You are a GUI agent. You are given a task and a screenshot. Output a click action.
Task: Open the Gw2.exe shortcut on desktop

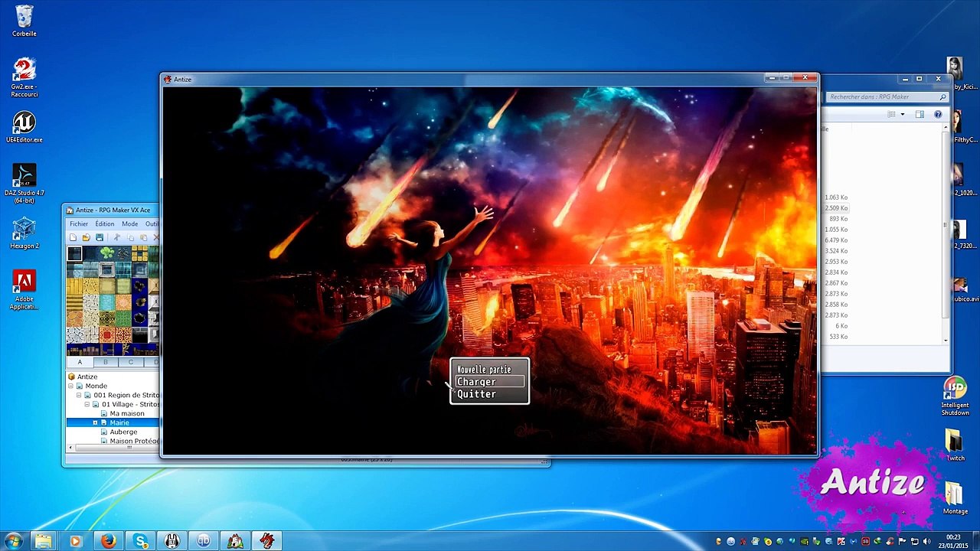point(24,77)
